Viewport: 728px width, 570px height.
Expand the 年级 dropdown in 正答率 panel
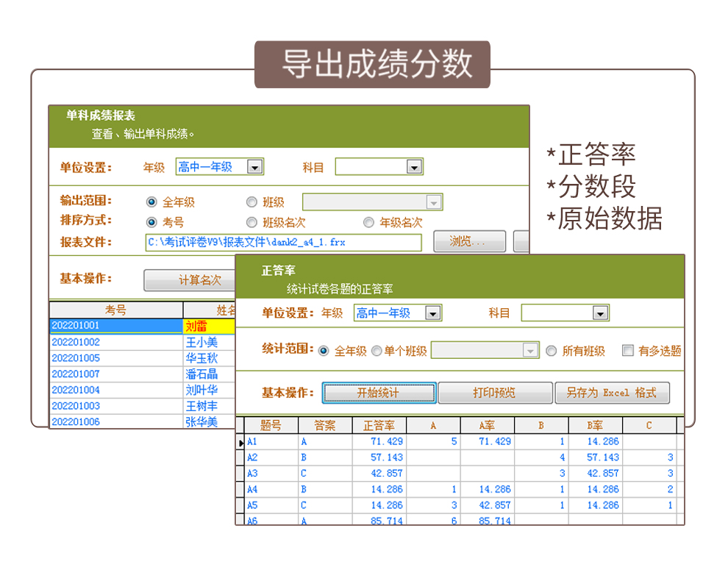432,313
